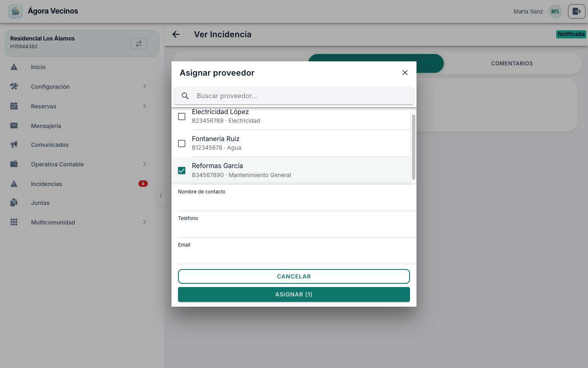
Task: Click the Configuración tools icon
Action: coord(14,86)
